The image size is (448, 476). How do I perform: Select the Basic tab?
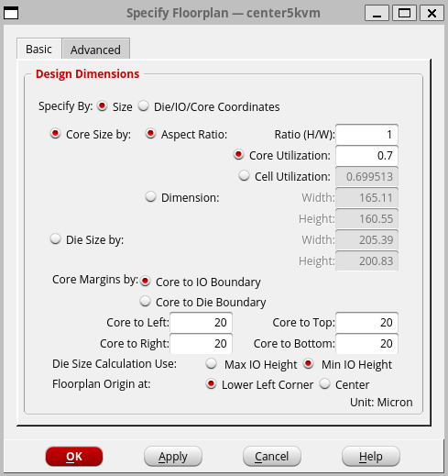(x=39, y=49)
